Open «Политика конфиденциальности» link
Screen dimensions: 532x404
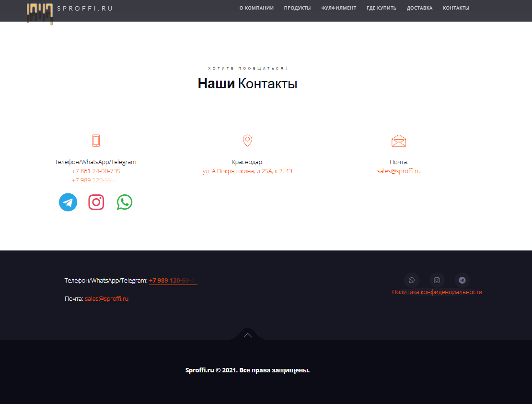click(x=437, y=292)
